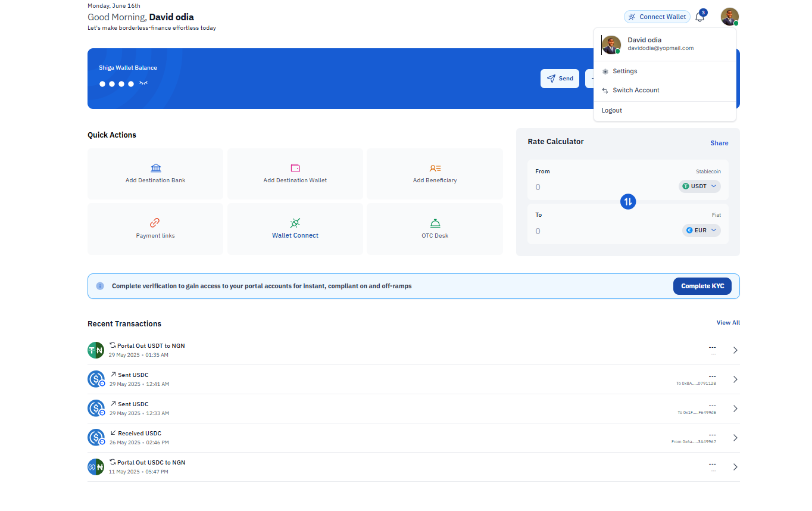Open the notifications bell icon
The height and width of the screenshot is (511, 812).
pos(700,17)
